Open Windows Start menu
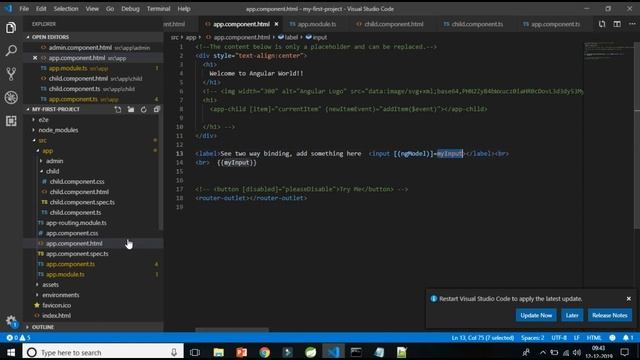This screenshot has height=360, width=640. 11,352
